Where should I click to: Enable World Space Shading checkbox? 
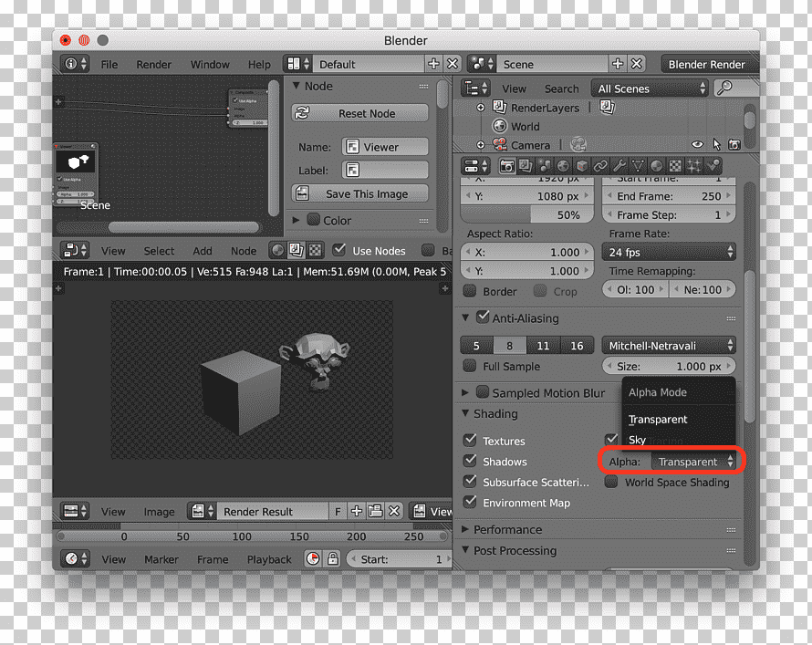coord(611,482)
